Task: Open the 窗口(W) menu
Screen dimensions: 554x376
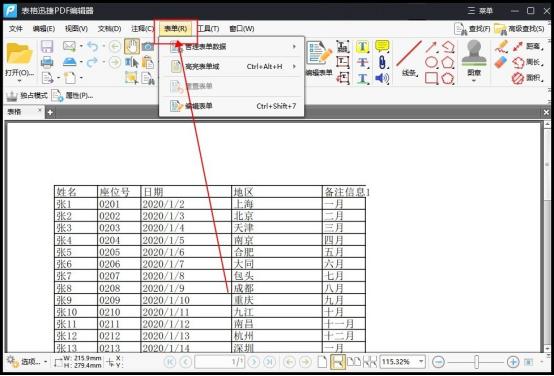Action: pyautogui.click(x=242, y=29)
